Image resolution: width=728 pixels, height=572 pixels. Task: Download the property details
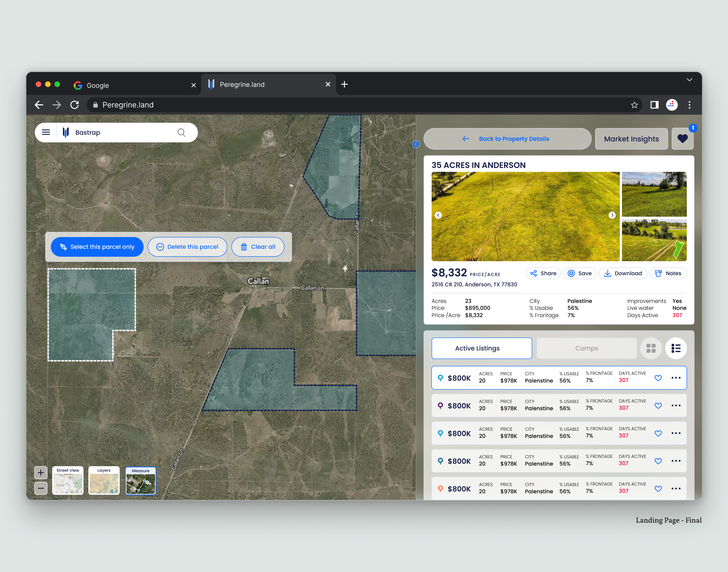(x=623, y=273)
